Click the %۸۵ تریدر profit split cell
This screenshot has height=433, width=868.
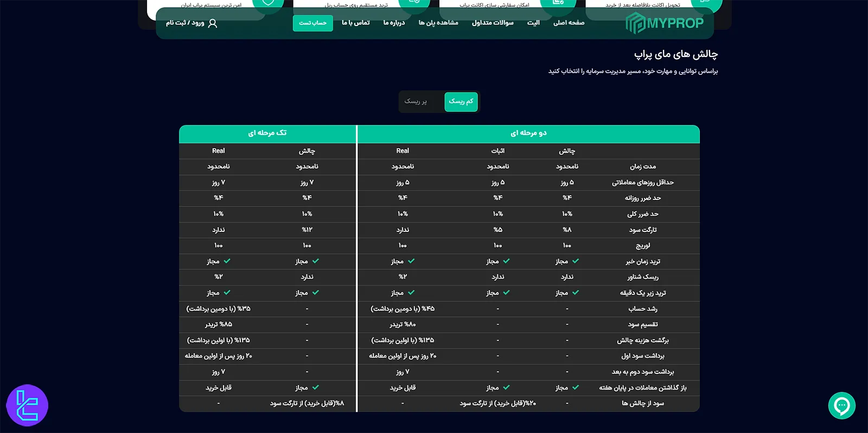(219, 325)
